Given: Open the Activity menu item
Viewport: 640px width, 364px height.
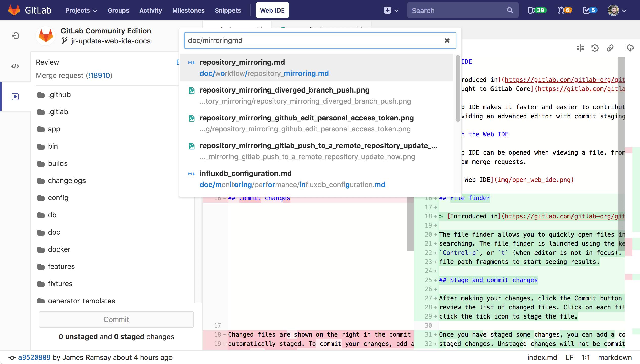Looking at the screenshot, I should (151, 10).
